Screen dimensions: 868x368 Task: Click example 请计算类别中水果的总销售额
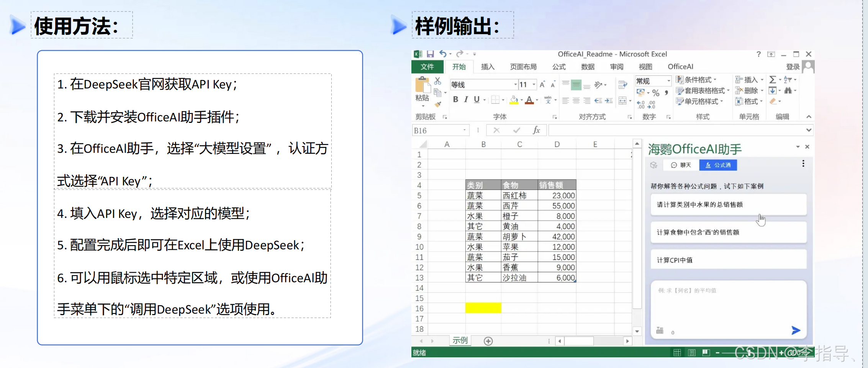[729, 204]
